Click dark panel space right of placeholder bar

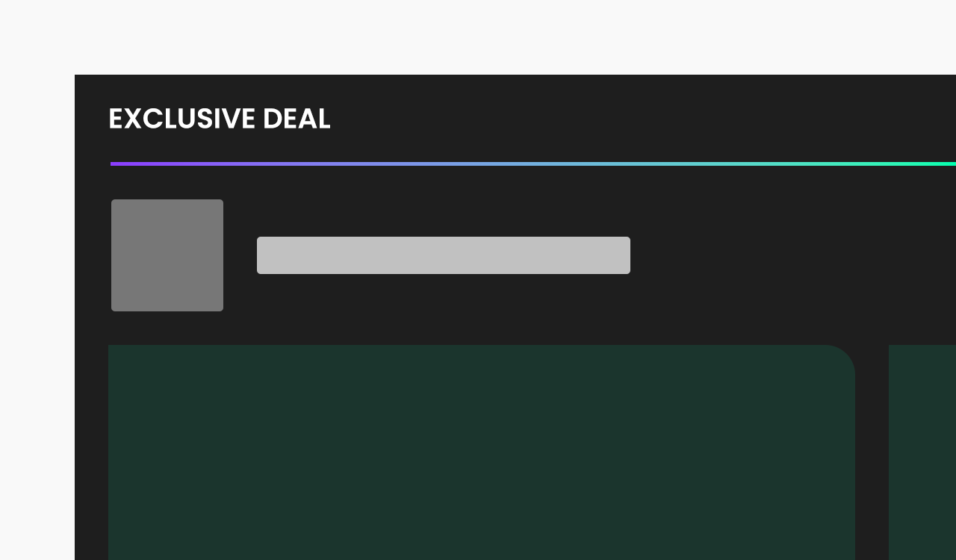(793, 255)
